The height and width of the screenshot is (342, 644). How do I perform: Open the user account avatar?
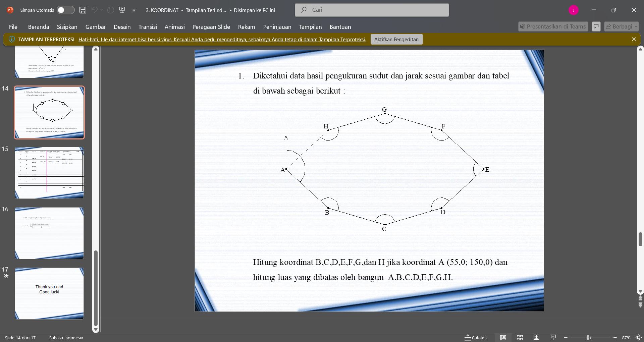[574, 10]
